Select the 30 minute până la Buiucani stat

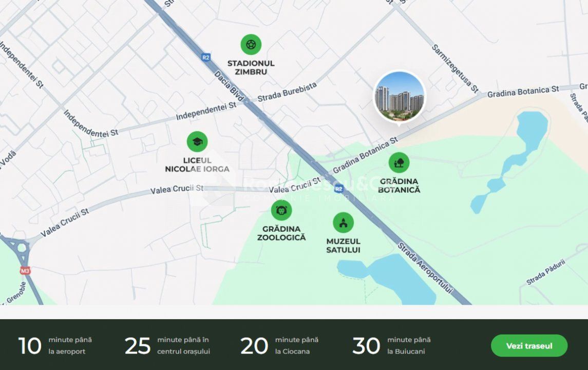(x=391, y=346)
